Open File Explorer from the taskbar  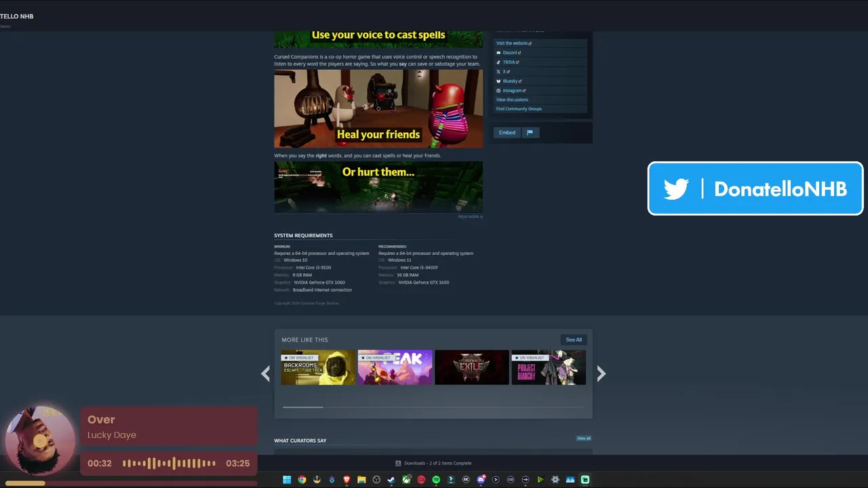point(361,480)
